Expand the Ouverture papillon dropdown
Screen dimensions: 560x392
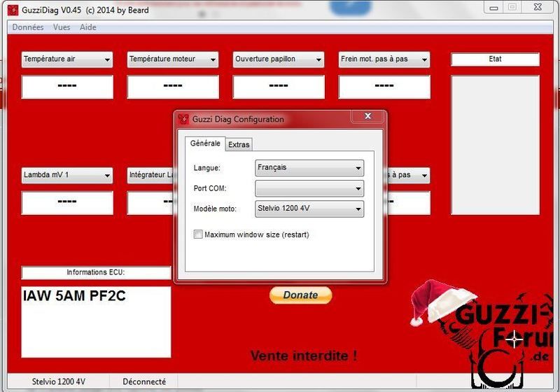click(279, 59)
